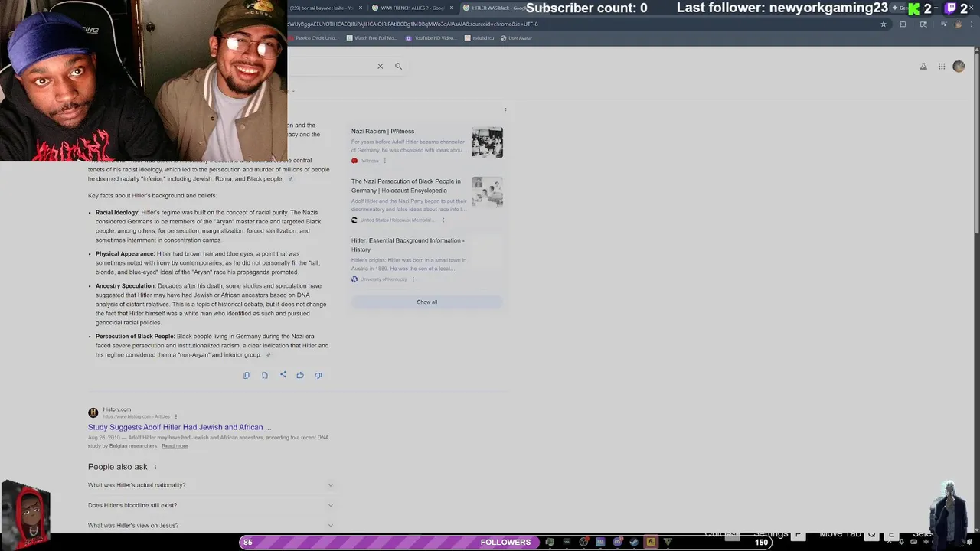
Task: Click the History.com favicon
Action: pos(93,412)
